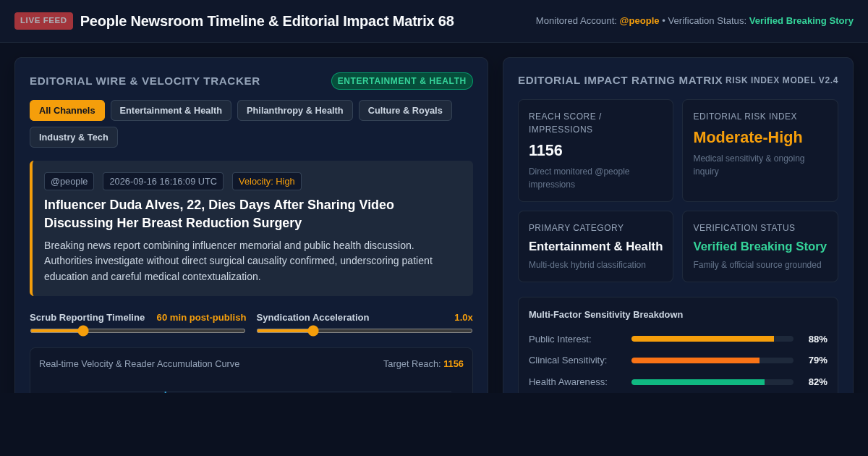Adjust the Scrub Reporting Timeline slider
868x456 pixels.
pos(137,331)
